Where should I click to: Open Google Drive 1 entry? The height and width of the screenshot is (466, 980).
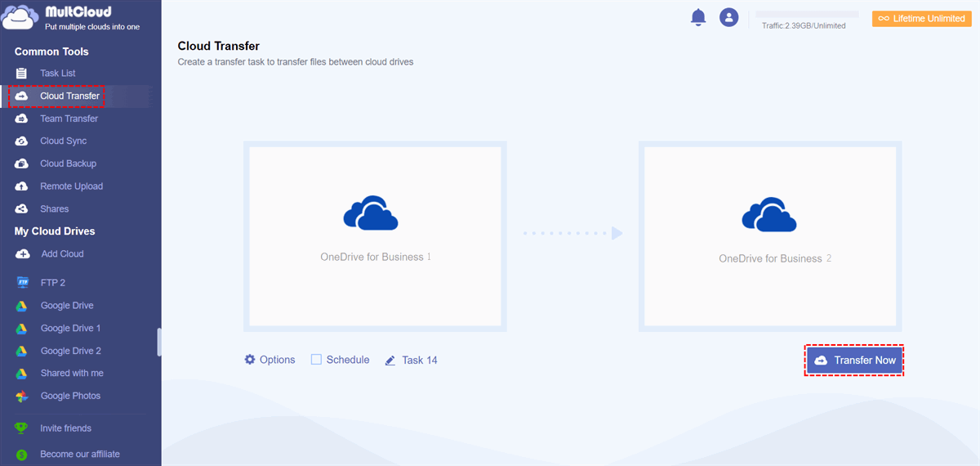tap(71, 329)
